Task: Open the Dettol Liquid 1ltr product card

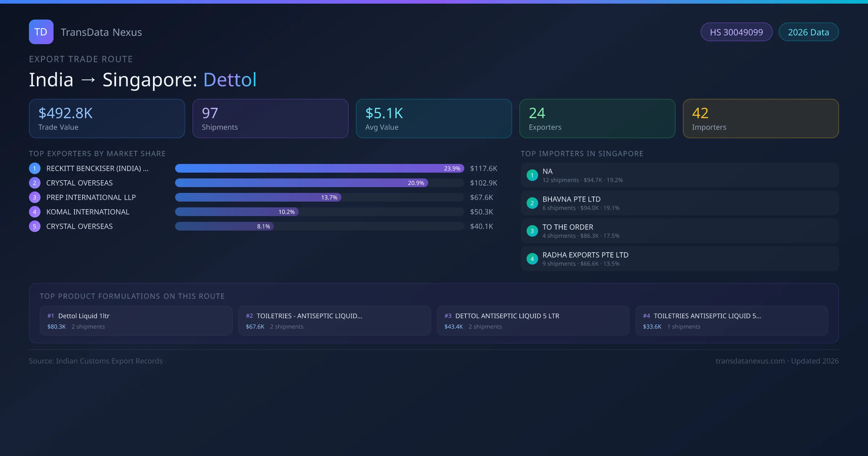Action: tap(136, 321)
